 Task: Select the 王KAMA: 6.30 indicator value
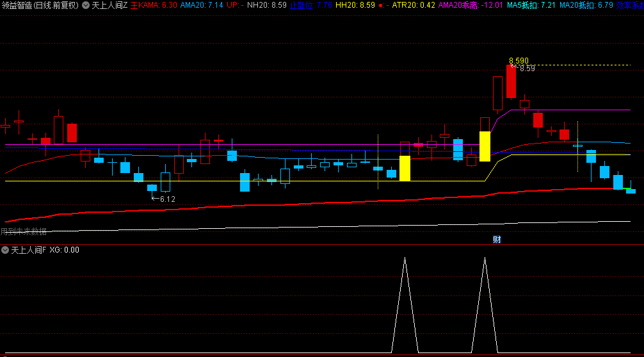tap(154, 6)
